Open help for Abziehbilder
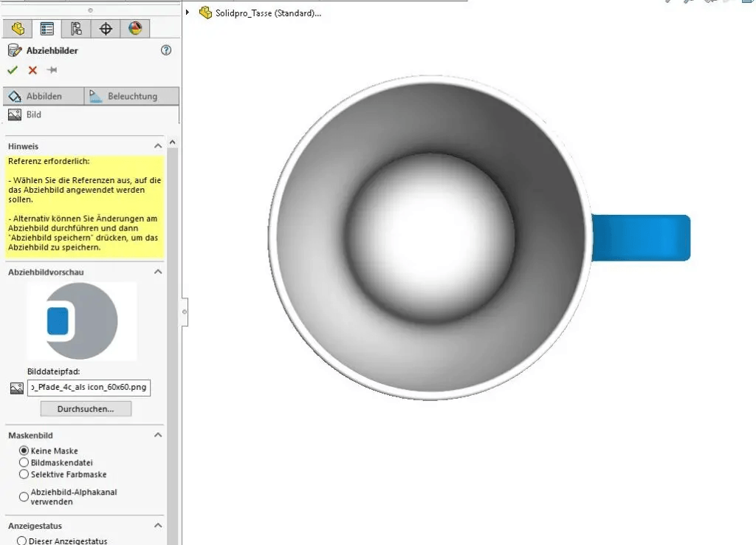756x545 pixels. tap(166, 50)
